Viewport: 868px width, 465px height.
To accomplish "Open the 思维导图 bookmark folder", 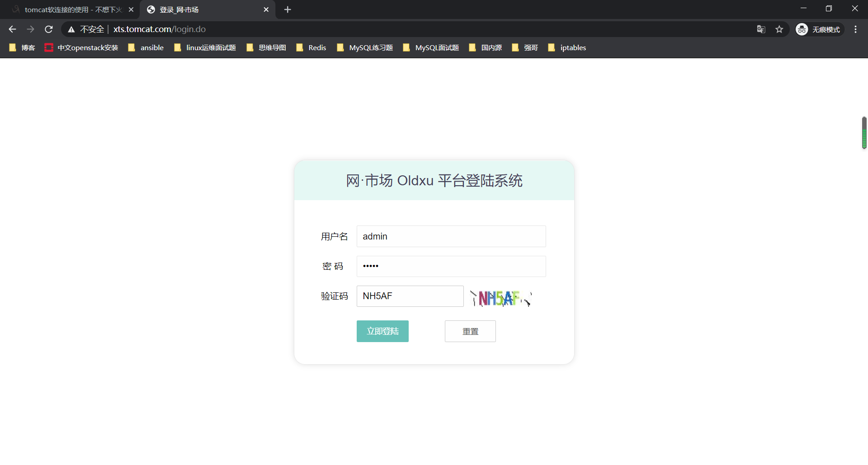I will coord(266,48).
